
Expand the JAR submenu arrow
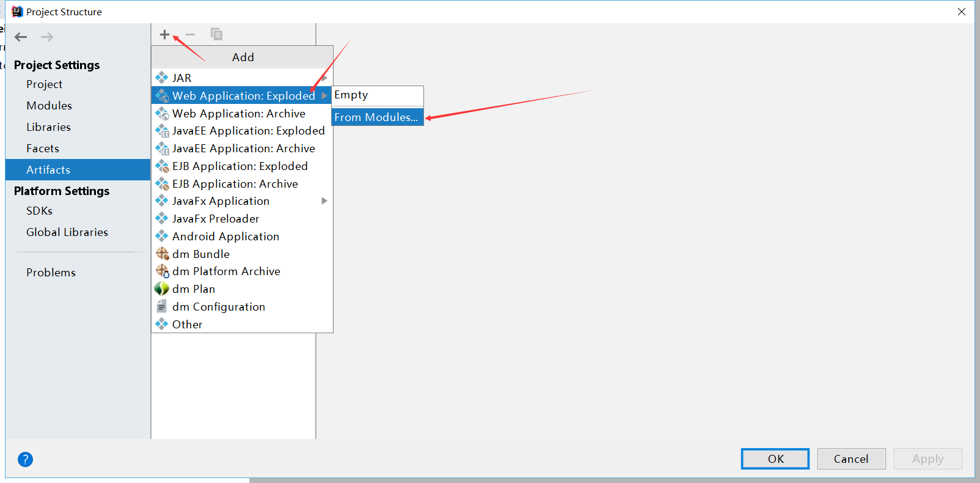324,78
